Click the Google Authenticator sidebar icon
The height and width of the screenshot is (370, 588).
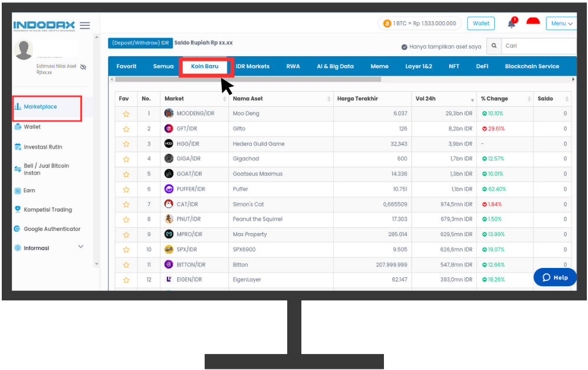click(x=17, y=228)
